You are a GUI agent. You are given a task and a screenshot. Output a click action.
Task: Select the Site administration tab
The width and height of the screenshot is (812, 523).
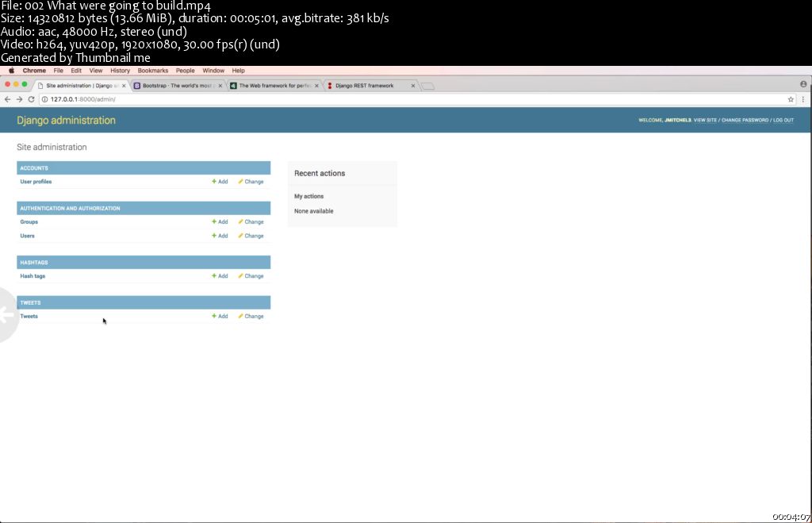[x=82, y=86]
